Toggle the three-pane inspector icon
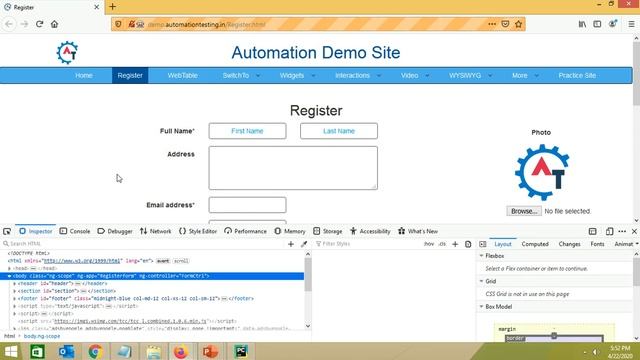The width and height of the screenshot is (640, 360). click(483, 244)
